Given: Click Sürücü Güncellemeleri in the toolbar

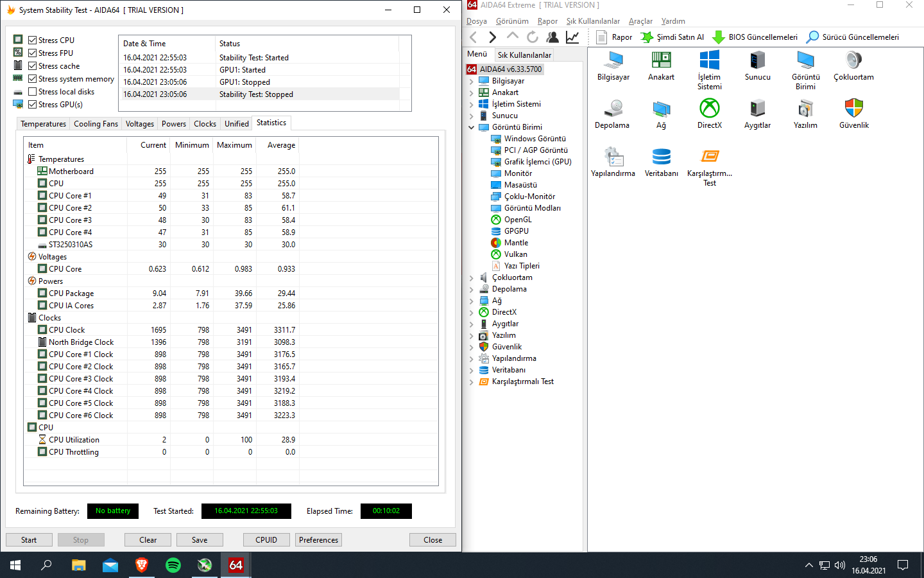Looking at the screenshot, I should click(x=853, y=37).
